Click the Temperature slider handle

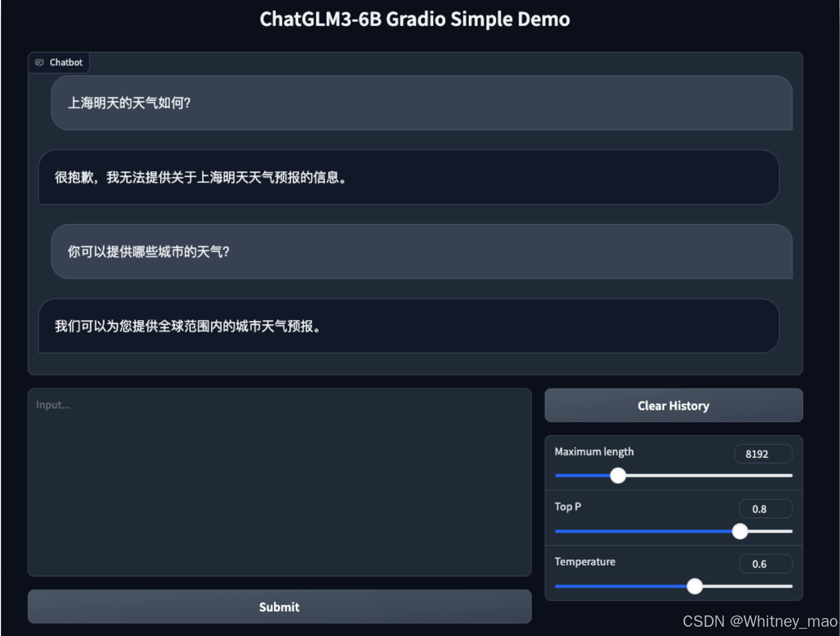(695, 586)
